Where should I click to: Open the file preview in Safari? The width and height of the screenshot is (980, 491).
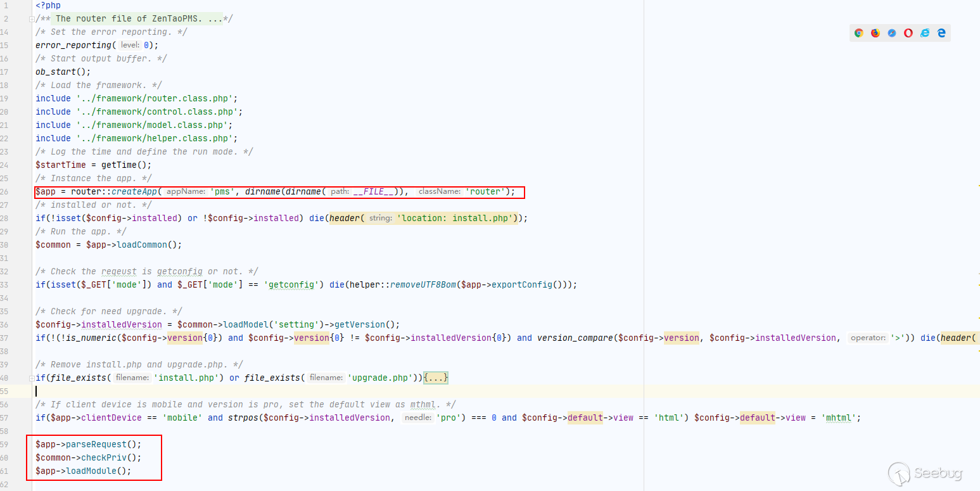892,33
